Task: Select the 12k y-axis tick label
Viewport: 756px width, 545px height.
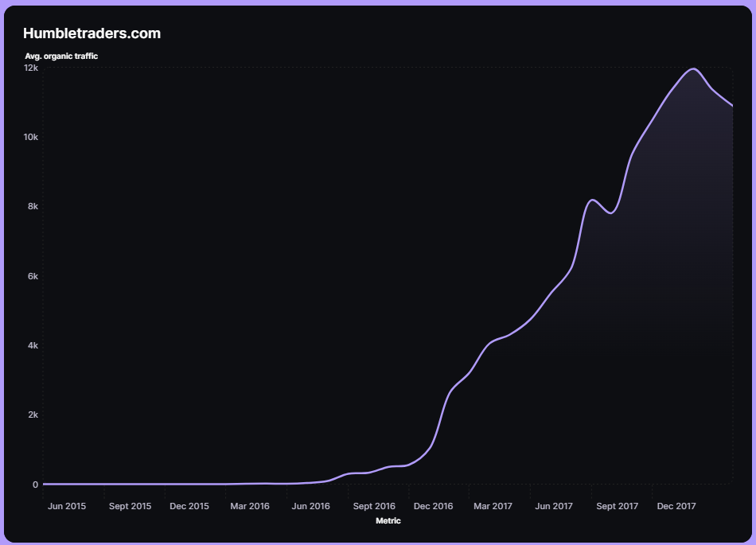Action: pyautogui.click(x=30, y=68)
